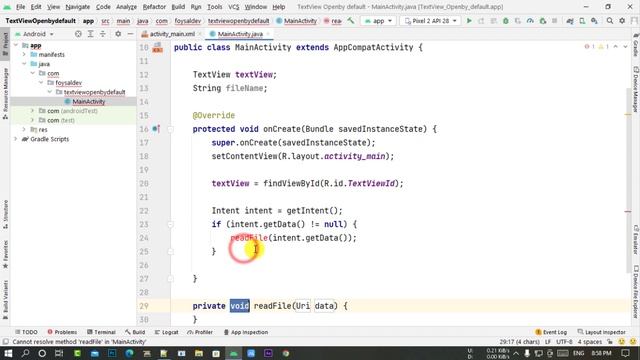The height and width of the screenshot is (360, 640).
Task: Open the Android project view dropdown
Action: pos(34,34)
